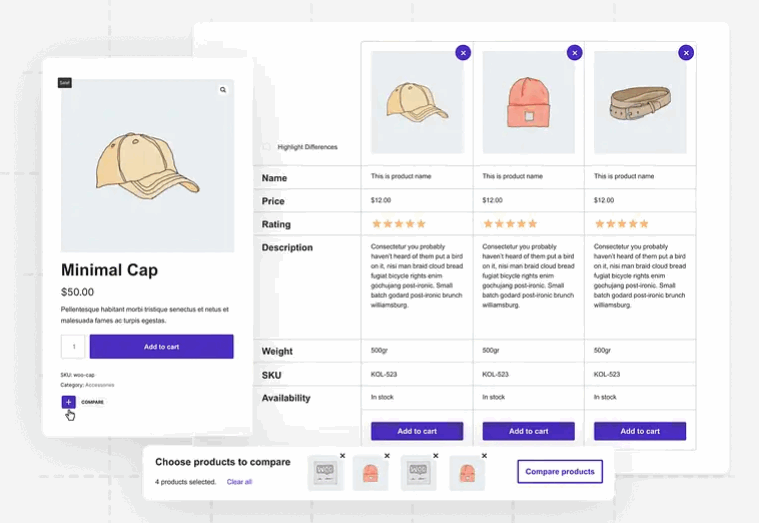Click the plus Compare icon button
This screenshot has width=759, height=523.
[68, 402]
